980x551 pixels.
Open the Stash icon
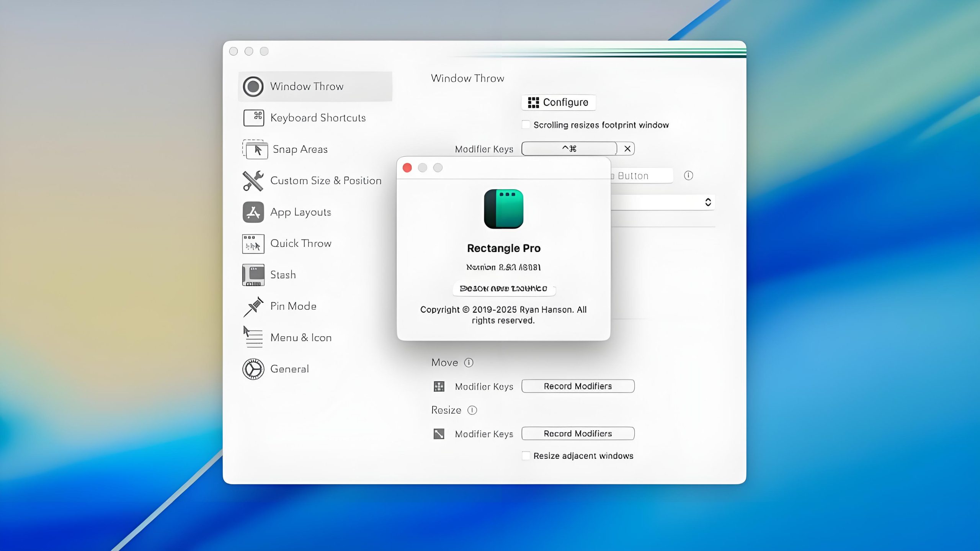pos(253,275)
